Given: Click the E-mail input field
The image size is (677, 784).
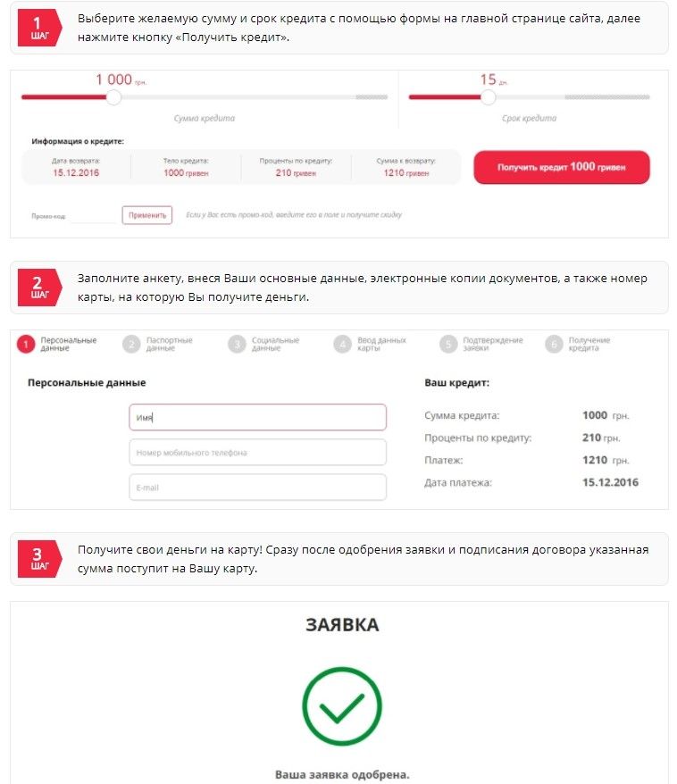Looking at the screenshot, I should click(x=257, y=488).
